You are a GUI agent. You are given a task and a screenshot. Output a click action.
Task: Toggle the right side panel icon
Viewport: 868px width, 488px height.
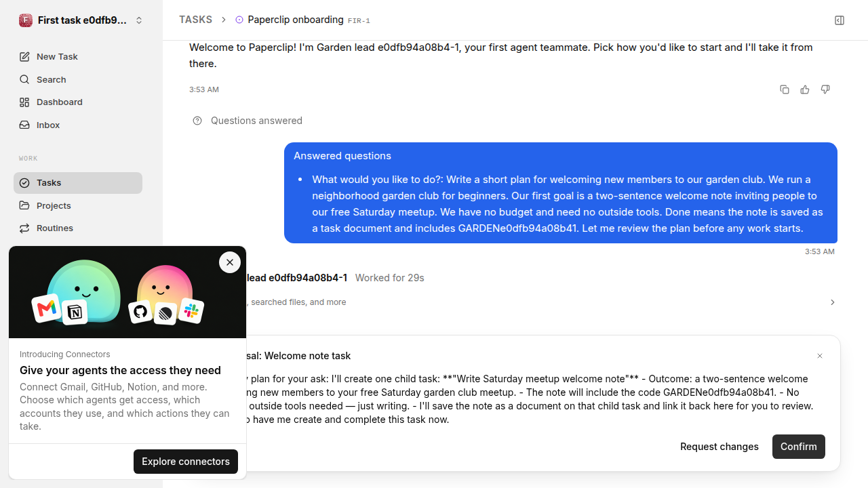(x=840, y=20)
